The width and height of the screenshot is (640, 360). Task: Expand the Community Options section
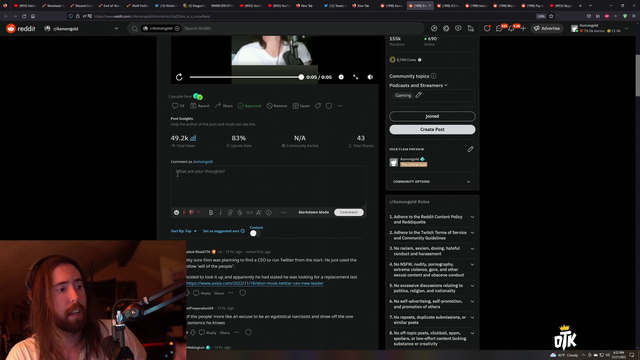(432, 182)
